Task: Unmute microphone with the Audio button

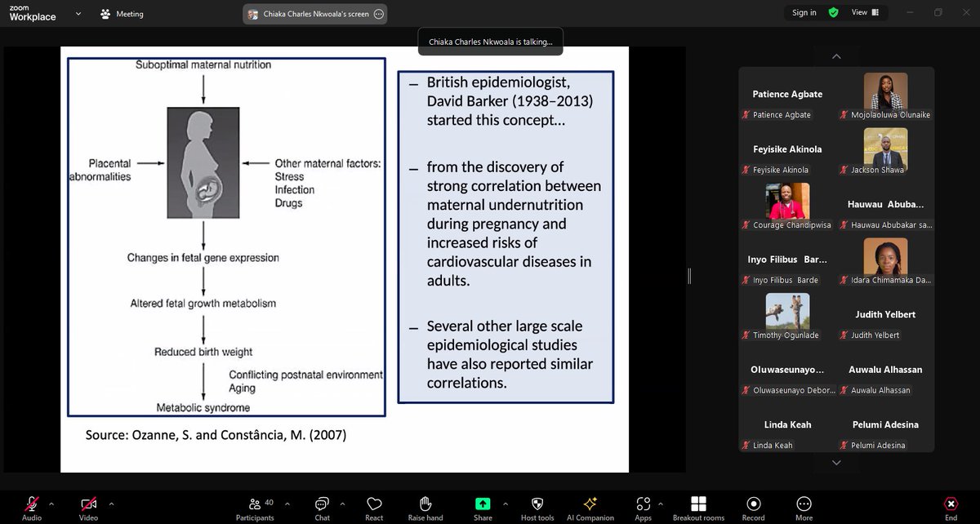Action: tap(32, 508)
